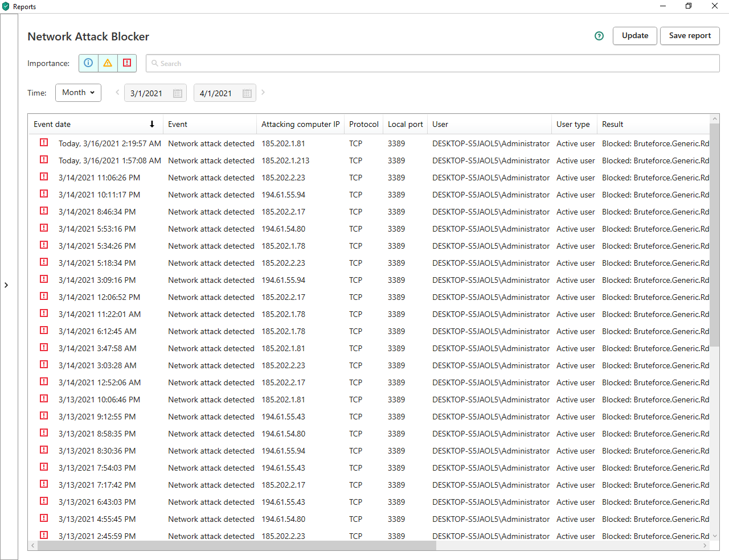Toggle the informational importance filter
This screenshot has width=729, height=560.
coord(88,63)
